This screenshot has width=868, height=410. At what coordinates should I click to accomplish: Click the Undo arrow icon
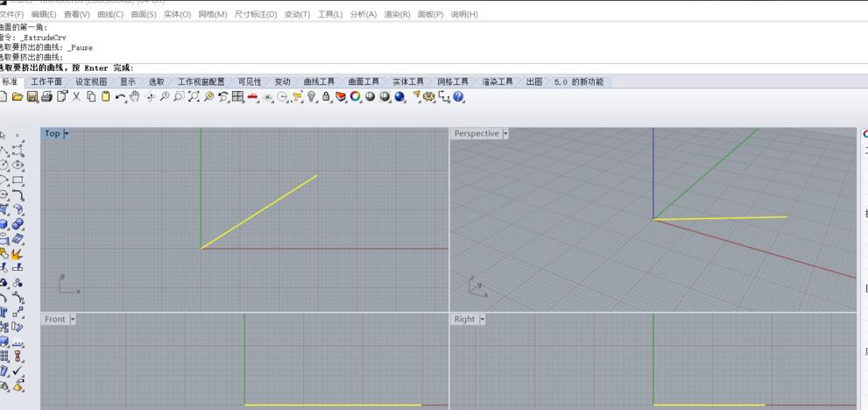(x=120, y=96)
